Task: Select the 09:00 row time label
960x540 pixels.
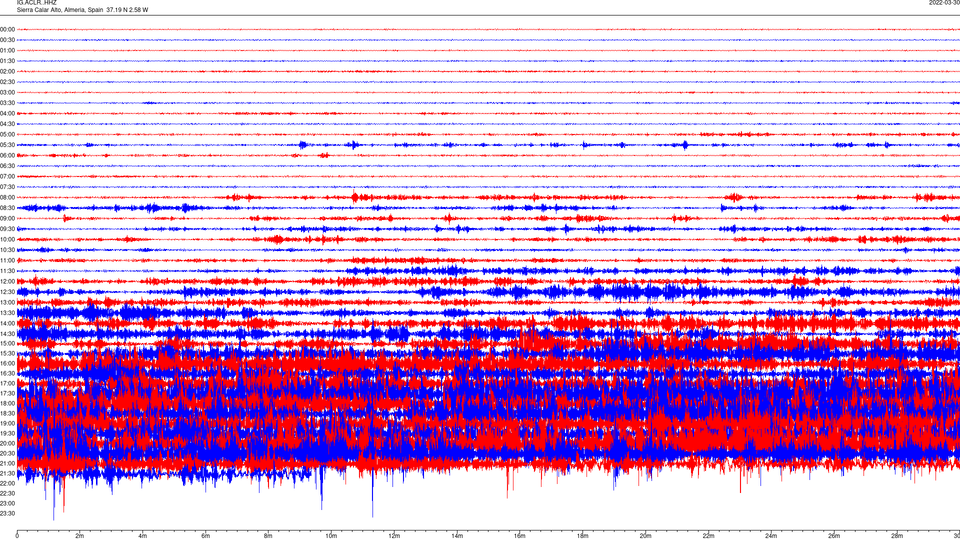Action: click(7, 218)
